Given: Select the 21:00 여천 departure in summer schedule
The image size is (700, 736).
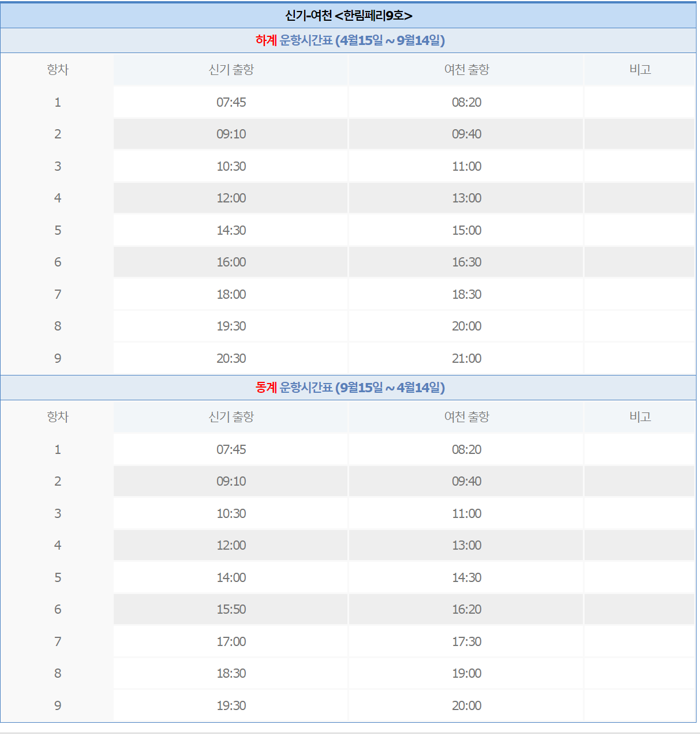Looking at the screenshot, I should pyautogui.click(x=465, y=358).
